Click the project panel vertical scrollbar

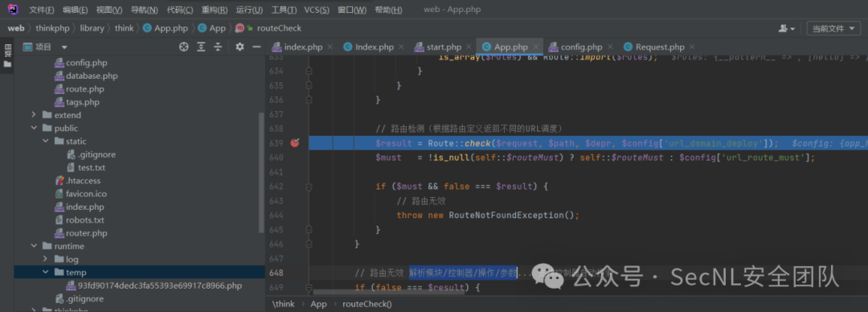point(262,172)
